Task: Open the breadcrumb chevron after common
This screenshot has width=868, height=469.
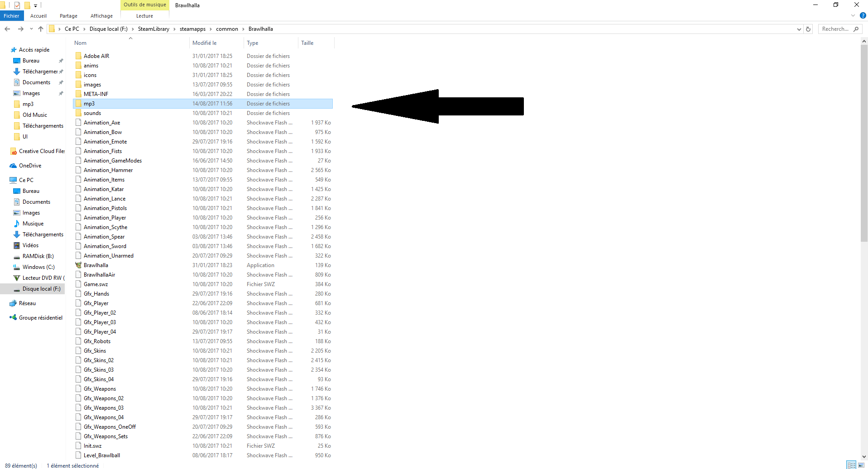Action: pyautogui.click(x=243, y=29)
